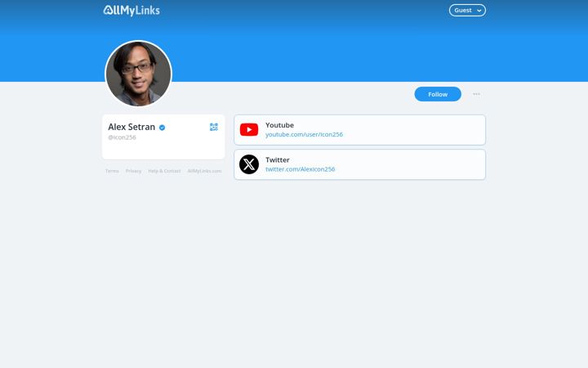588x368 pixels.
Task: Click the @icon256 username
Action: (x=122, y=137)
